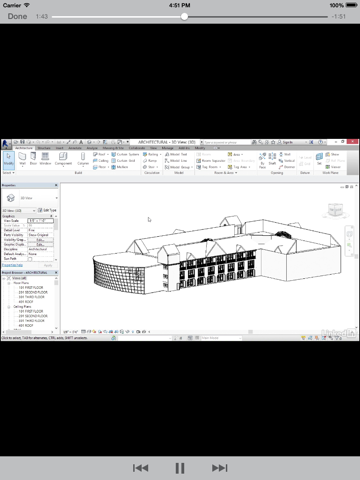
Task: Select the Wall tool in the ribbon
Action: coord(22,159)
